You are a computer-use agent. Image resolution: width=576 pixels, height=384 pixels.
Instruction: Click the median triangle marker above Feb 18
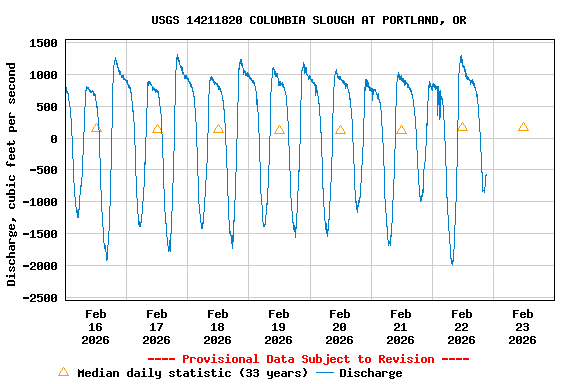(218, 129)
